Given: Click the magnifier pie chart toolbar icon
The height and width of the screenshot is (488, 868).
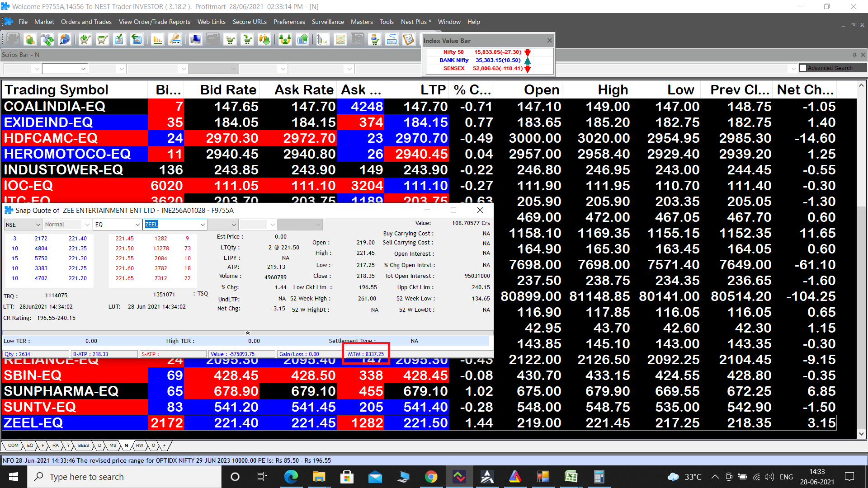Looking at the screenshot, I should (x=65, y=40).
